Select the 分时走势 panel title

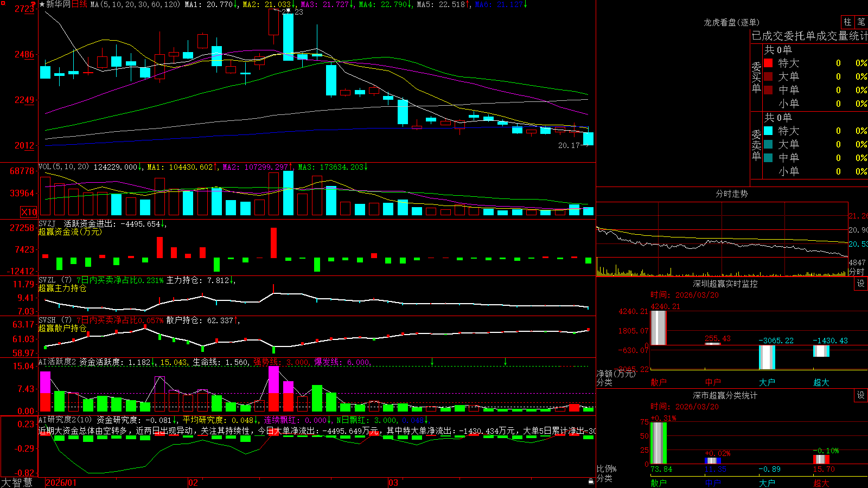coord(731,194)
